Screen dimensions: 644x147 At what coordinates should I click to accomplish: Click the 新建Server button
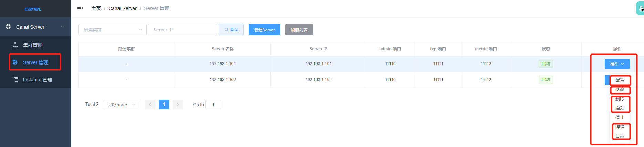click(x=264, y=30)
